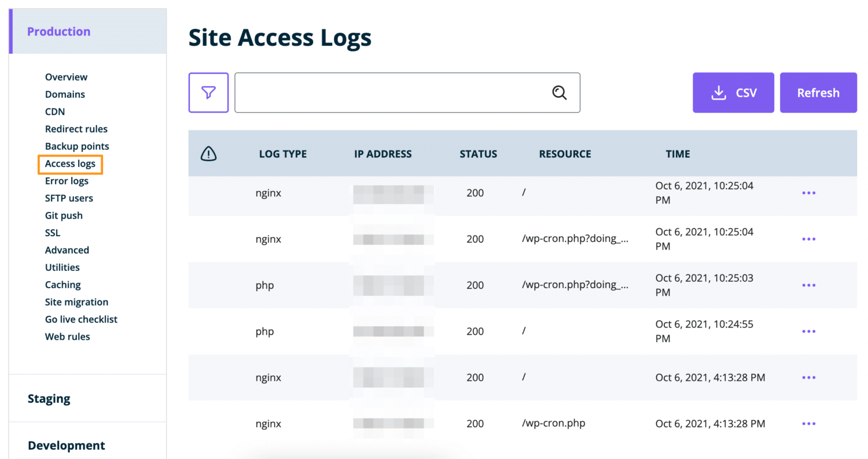Open the actions menu for the first php entry

pos(808,285)
